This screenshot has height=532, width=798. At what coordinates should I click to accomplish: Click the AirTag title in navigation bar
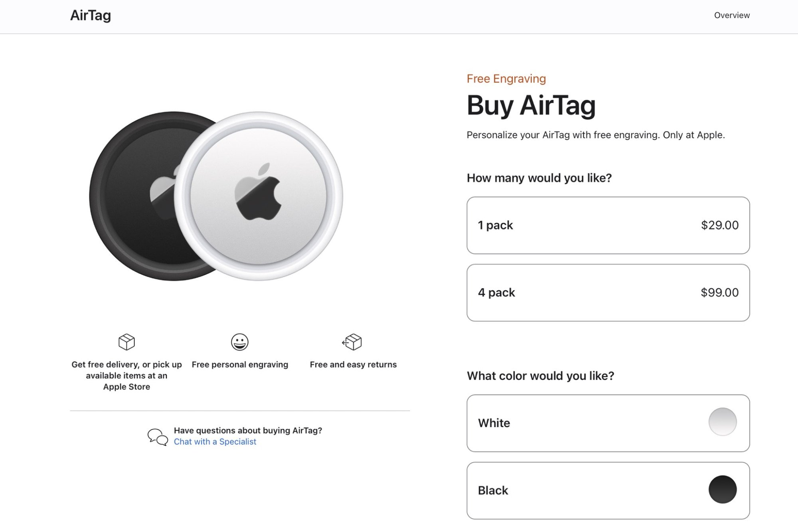point(91,15)
